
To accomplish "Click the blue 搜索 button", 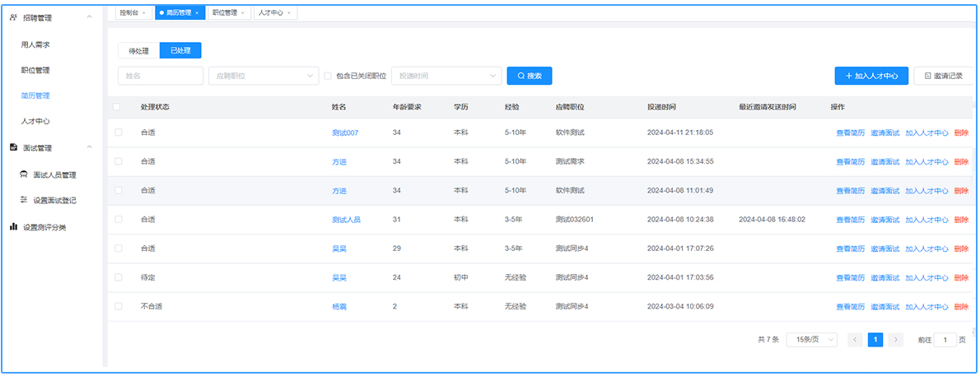I will pyautogui.click(x=530, y=76).
